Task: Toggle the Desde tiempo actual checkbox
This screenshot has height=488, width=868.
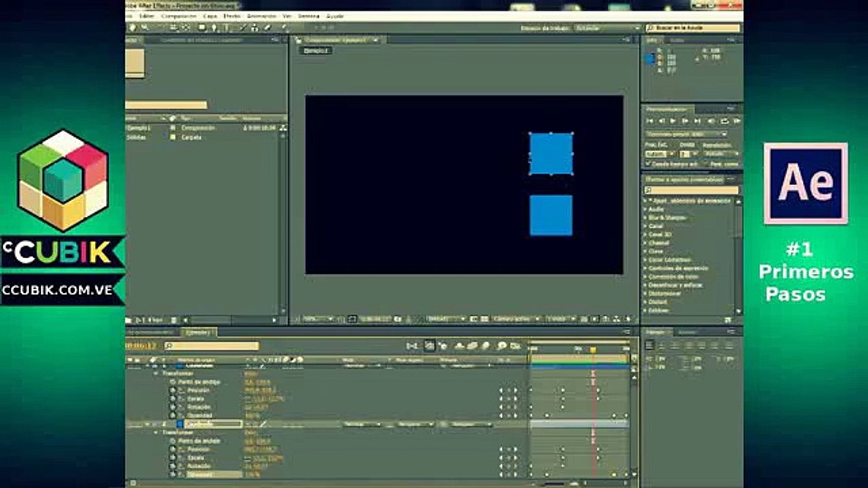Action: pos(647,164)
